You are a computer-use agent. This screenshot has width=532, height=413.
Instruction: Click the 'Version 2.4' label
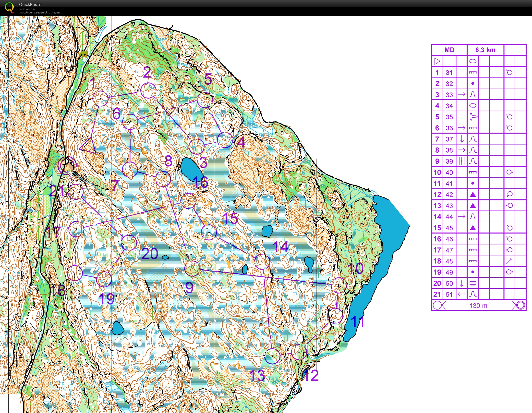tap(27, 9)
